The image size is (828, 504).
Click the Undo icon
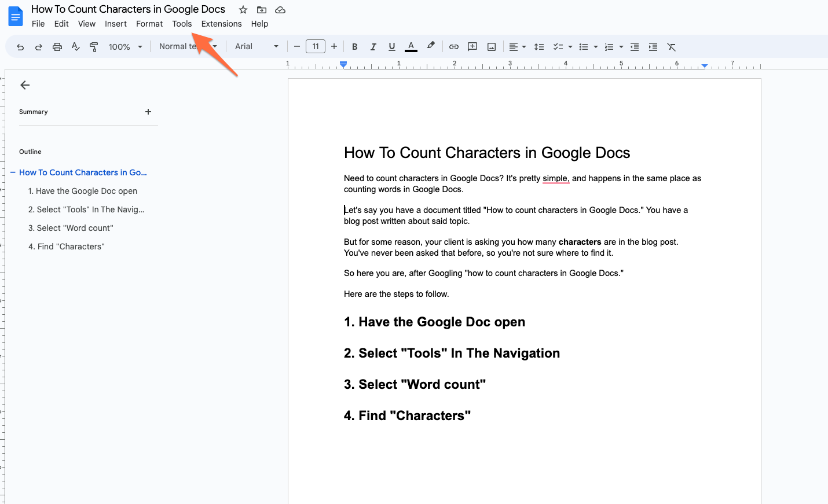point(20,46)
